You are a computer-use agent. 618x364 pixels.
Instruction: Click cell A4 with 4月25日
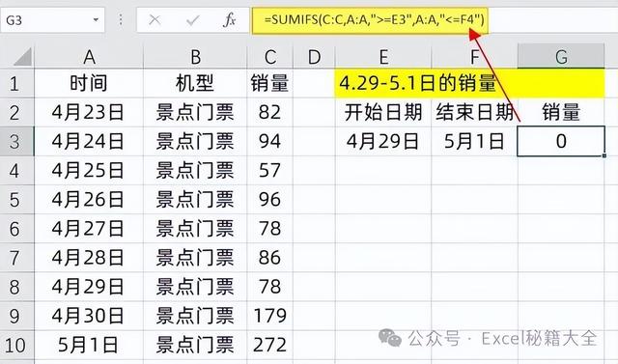click(89, 171)
